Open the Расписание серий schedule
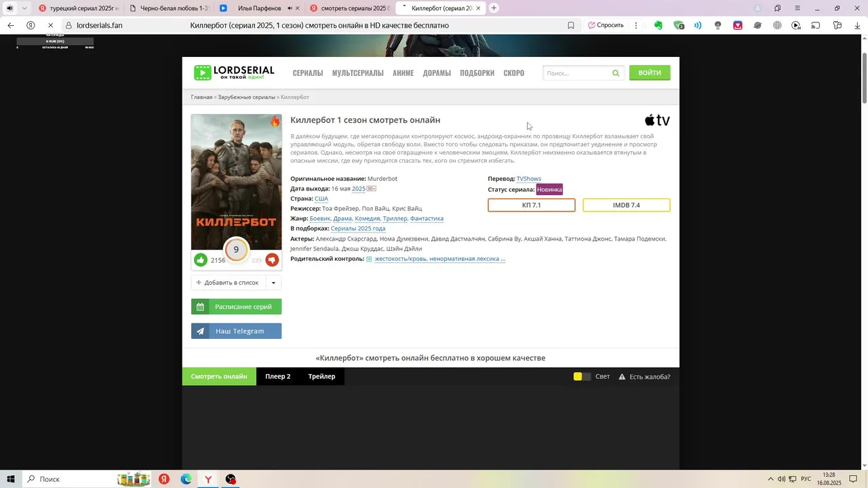 click(236, 307)
